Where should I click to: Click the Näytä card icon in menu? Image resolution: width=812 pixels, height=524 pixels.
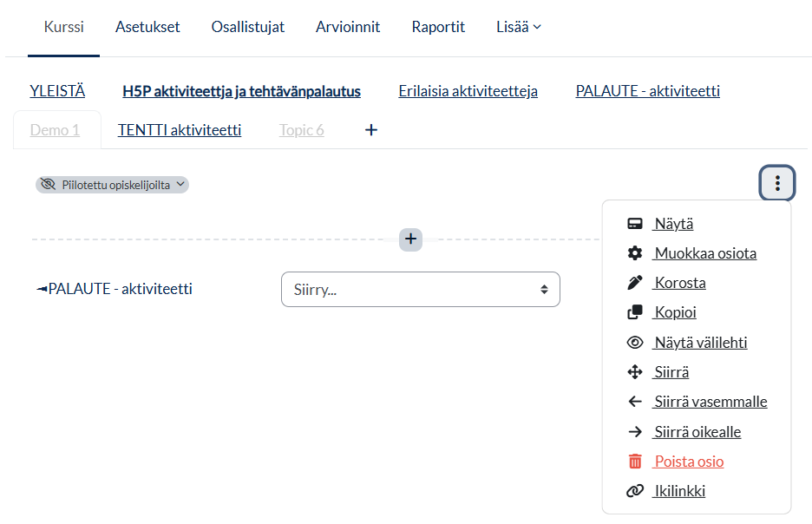click(634, 224)
